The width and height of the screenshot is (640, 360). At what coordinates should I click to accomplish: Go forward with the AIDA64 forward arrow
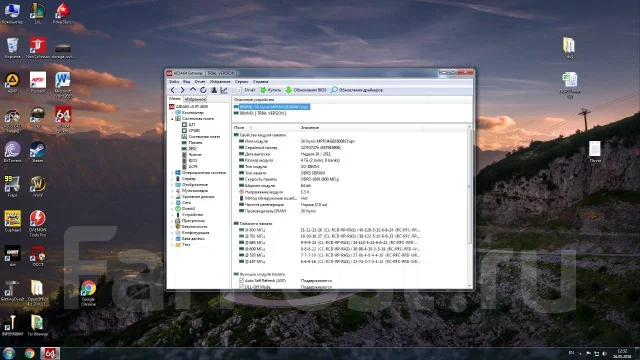coord(182,90)
